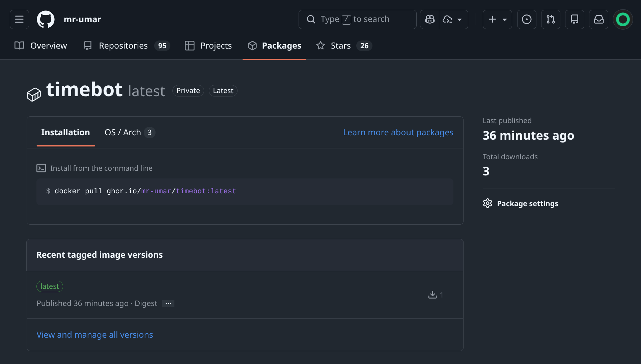Click the Stars count 26 badge
641x364 pixels.
(x=364, y=46)
